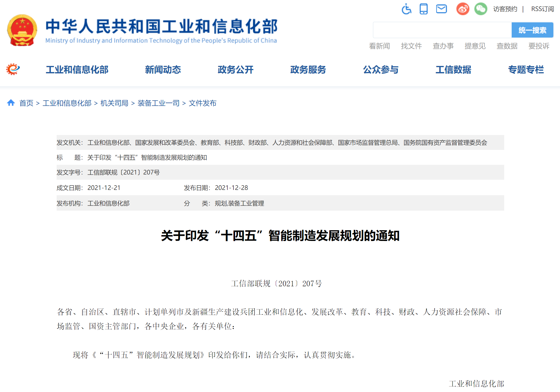Screen dimensions: 560x392
Task: Select the 找文件 search shortcut
Action: (411, 46)
